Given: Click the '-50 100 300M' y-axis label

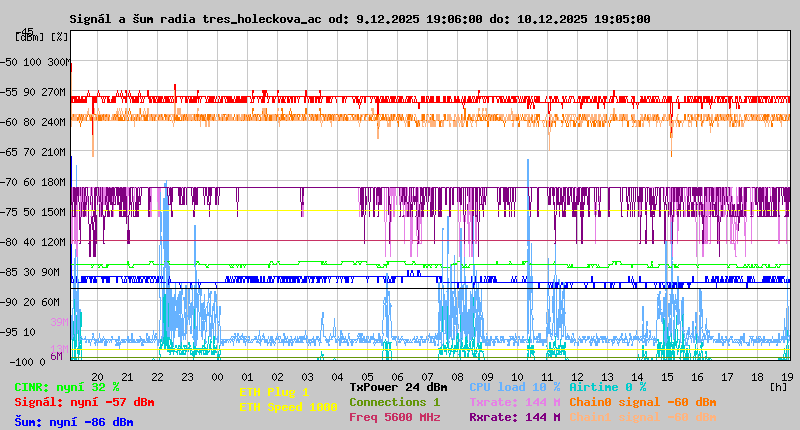Looking at the screenshot, I should (x=35, y=62).
